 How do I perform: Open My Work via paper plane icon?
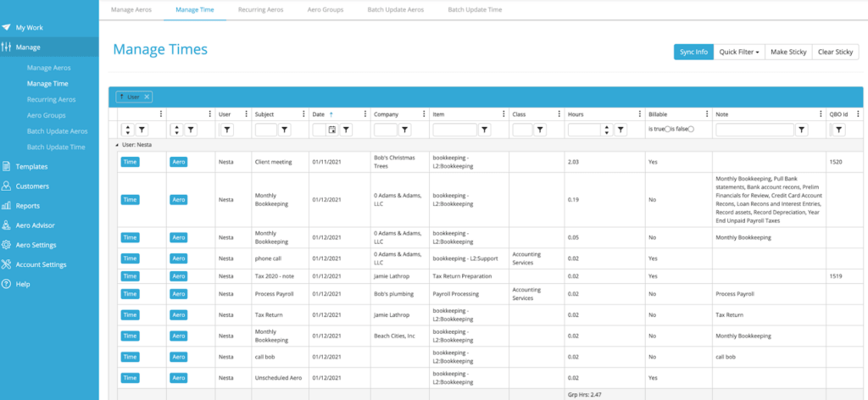(6, 27)
